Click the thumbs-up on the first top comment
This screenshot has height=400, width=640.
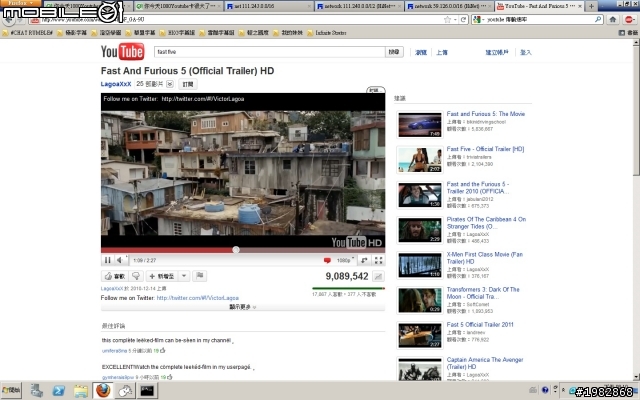(x=163, y=350)
